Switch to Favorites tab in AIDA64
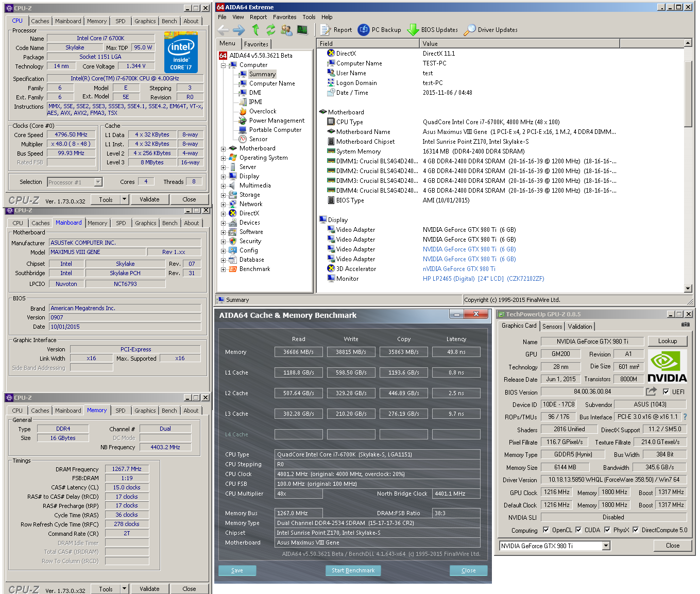Screen dimensions: 700x594 coord(256,44)
